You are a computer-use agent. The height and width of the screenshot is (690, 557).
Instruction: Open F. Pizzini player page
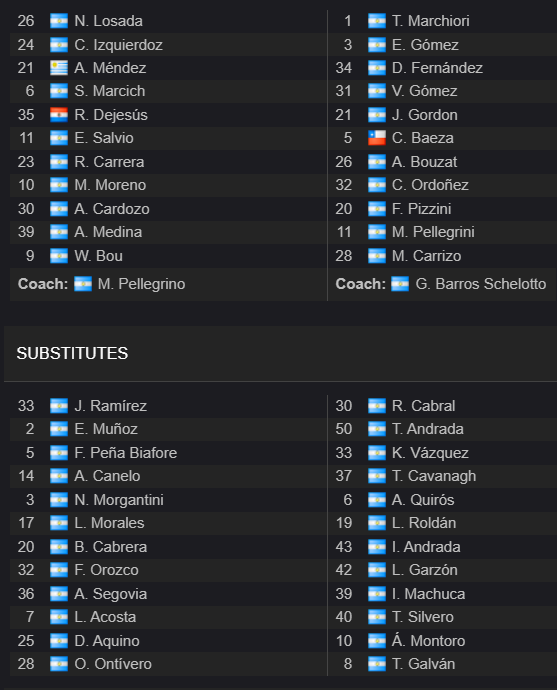click(421, 209)
